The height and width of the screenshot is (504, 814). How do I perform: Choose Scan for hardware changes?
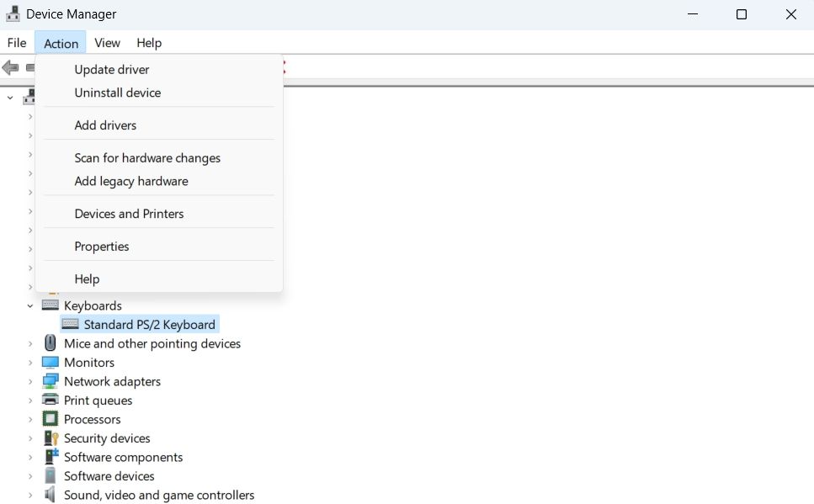159,158
